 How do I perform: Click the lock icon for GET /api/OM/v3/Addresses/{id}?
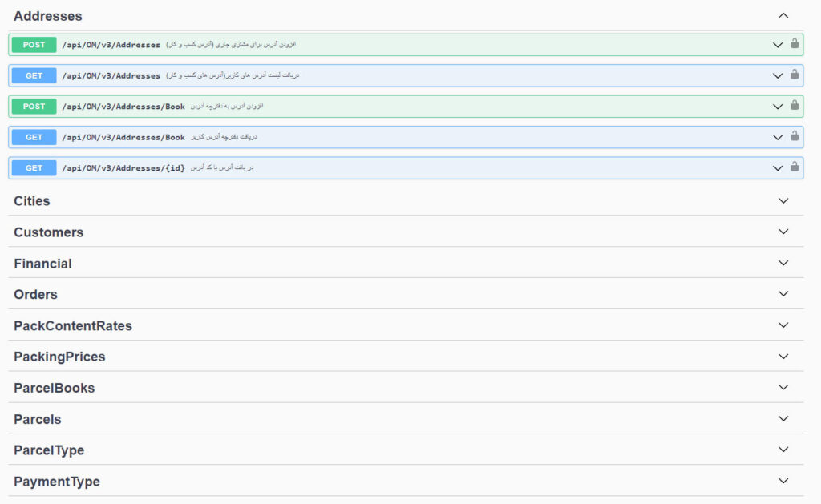794,167
